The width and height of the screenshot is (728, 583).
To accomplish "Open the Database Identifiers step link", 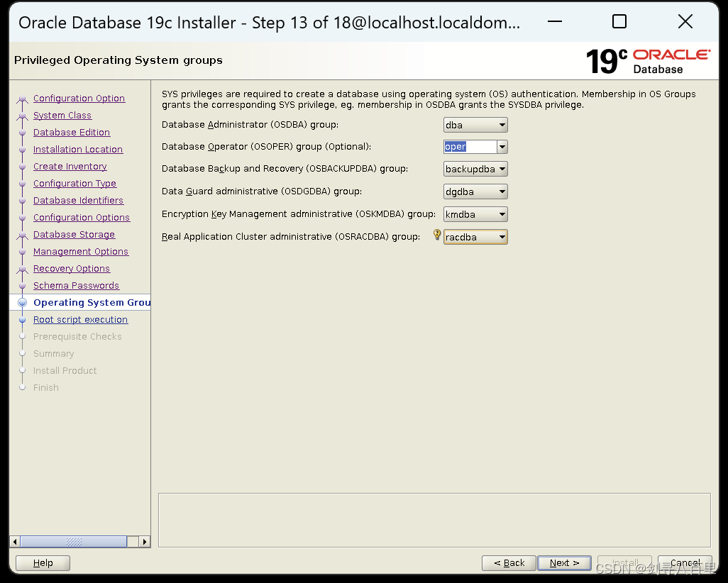I will (x=78, y=200).
